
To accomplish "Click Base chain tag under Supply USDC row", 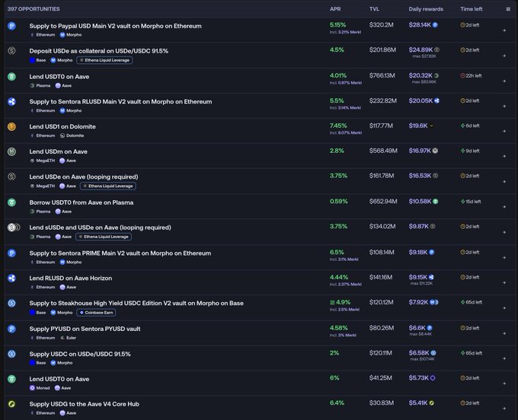I will coord(37,363).
